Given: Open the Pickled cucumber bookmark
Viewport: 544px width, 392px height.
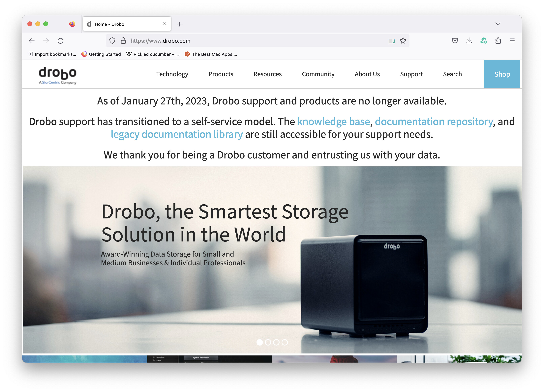Looking at the screenshot, I should [x=152, y=54].
